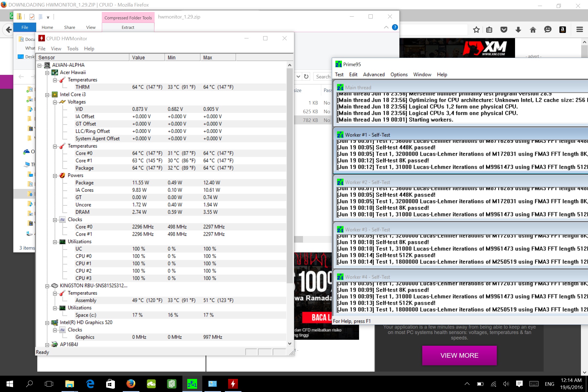This screenshot has width=588, height=392.
Task: Open the Firefox hamburger menu
Action: click(580, 30)
